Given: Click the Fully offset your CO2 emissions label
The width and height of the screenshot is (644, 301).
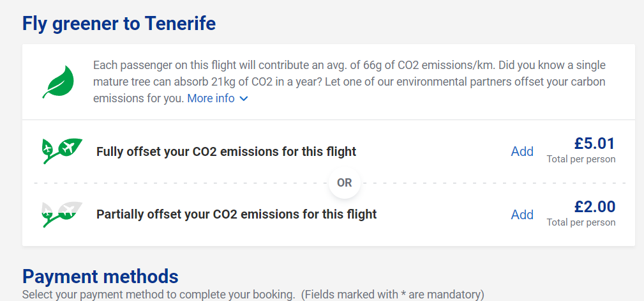Looking at the screenshot, I should pyautogui.click(x=226, y=151).
